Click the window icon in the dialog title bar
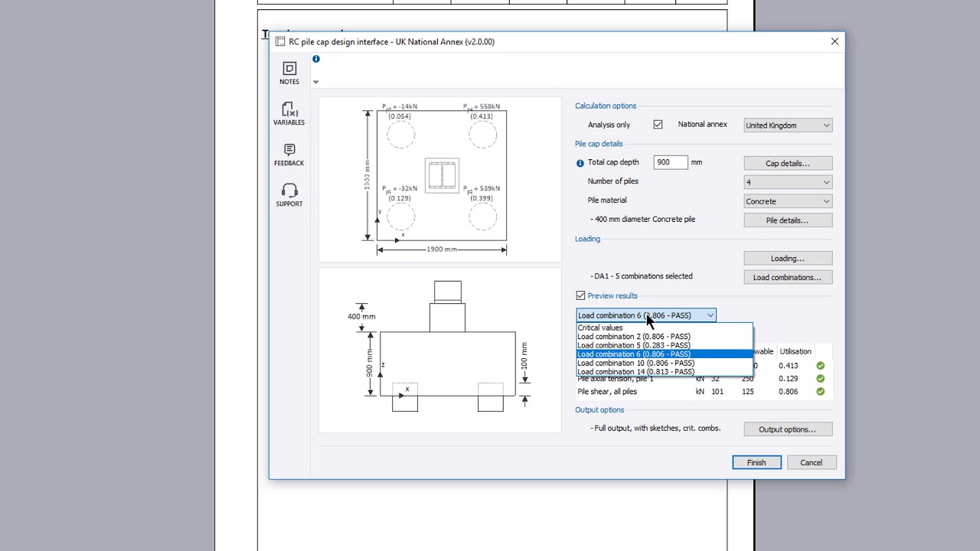980x551 pixels. (x=280, y=42)
